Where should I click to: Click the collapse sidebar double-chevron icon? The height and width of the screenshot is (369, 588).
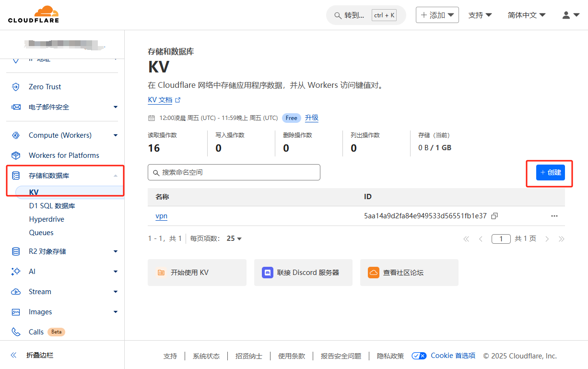pyautogui.click(x=13, y=356)
